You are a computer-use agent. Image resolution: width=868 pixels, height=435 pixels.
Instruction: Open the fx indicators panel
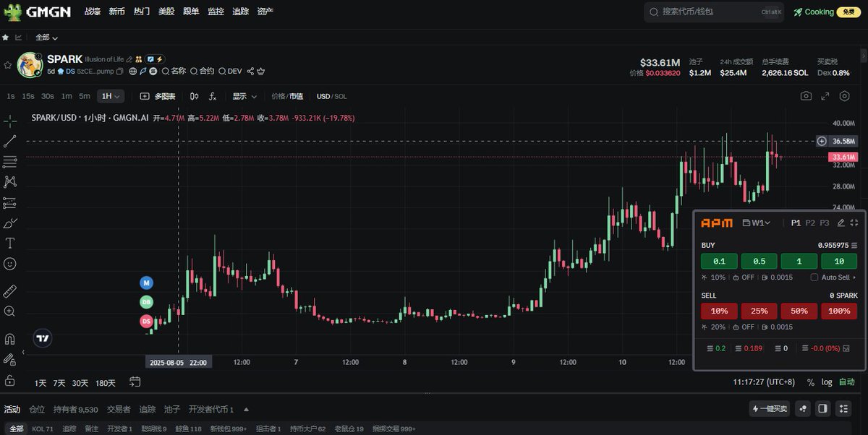pos(212,95)
